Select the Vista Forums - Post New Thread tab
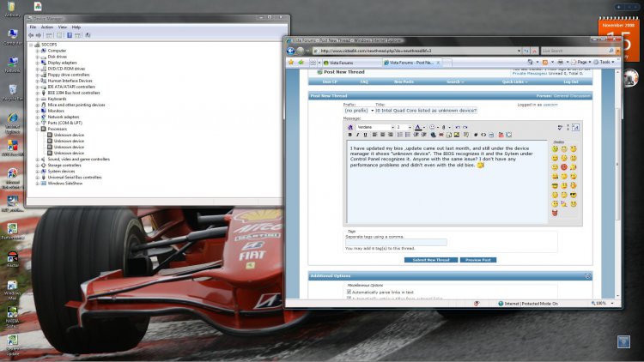This screenshot has width=644, height=362. pos(412,63)
